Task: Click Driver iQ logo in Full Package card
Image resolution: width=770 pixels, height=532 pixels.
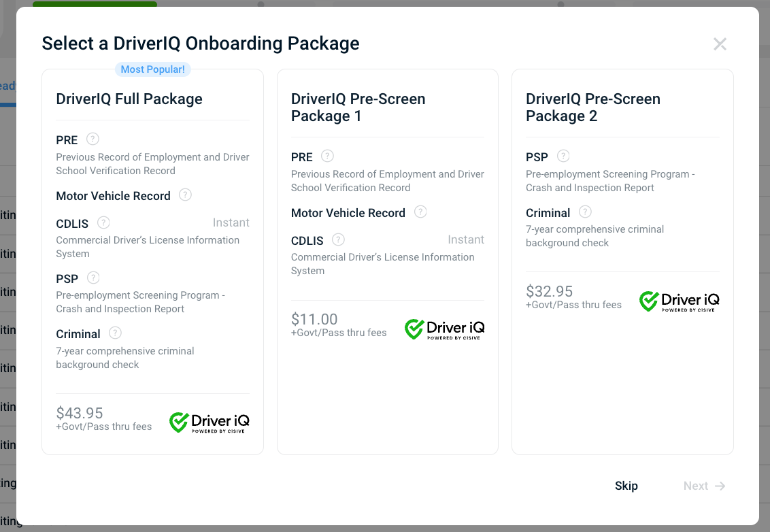Action: pos(210,422)
